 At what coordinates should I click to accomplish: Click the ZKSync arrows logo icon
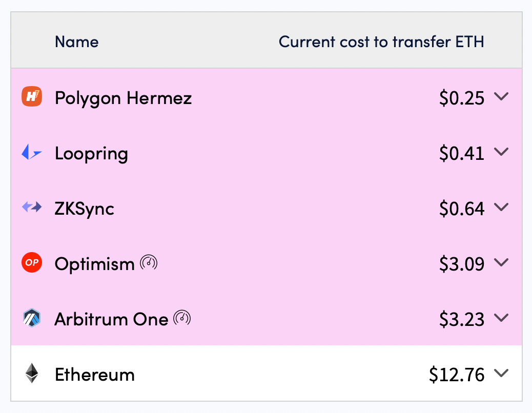click(31, 208)
